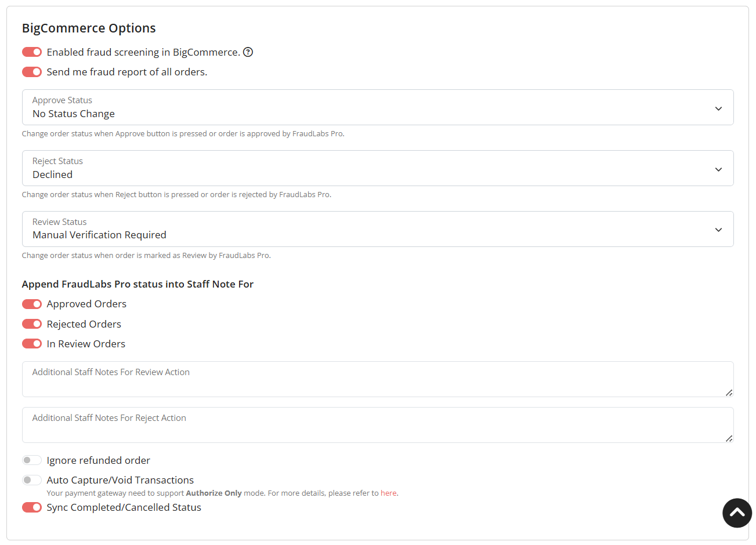This screenshot has width=756, height=545.
Task: Click the resize handle of Reject Action notes
Action: tap(729, 438)
